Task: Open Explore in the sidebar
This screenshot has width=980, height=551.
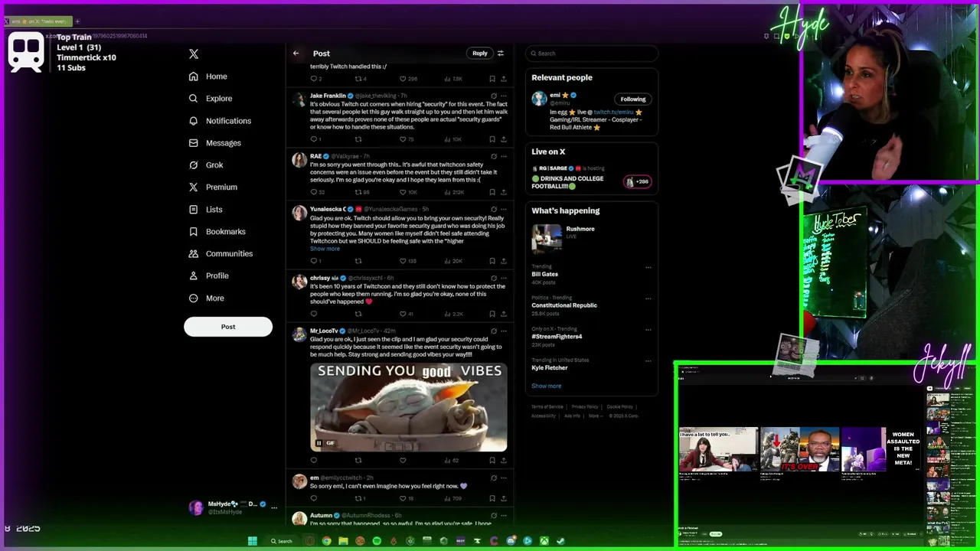Action: pyautogui.click(x=211, y=99)
